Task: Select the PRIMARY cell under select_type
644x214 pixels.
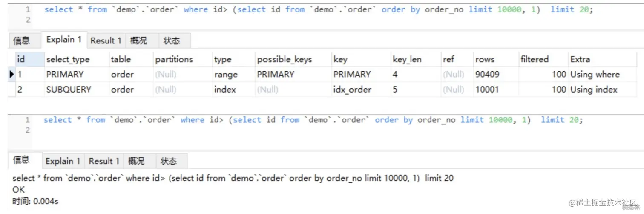Action: click(76, 74)
